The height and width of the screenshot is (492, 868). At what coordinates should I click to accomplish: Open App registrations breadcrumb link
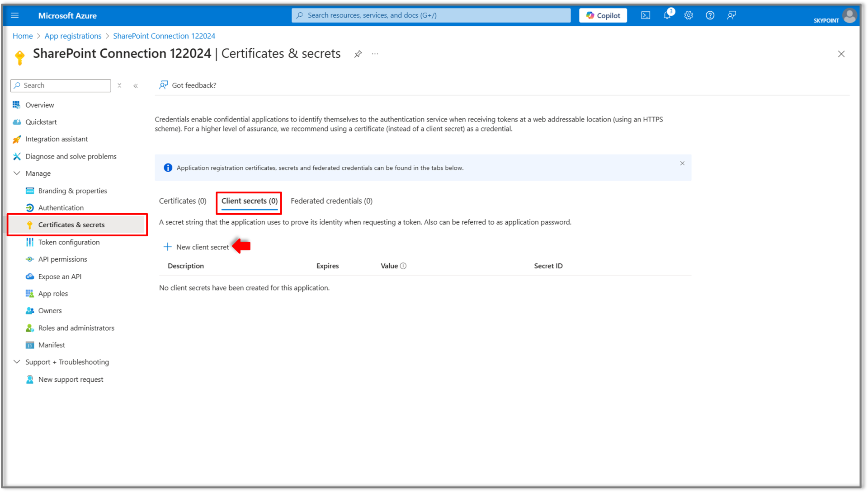pyautogui.click(x=73, y=36)
